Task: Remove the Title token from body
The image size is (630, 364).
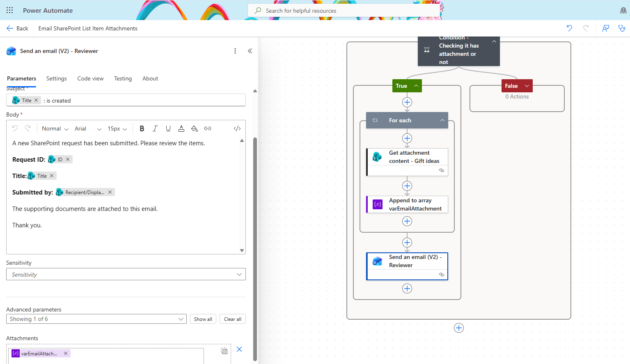Action: pyautogui.click(x=52, y=176)
